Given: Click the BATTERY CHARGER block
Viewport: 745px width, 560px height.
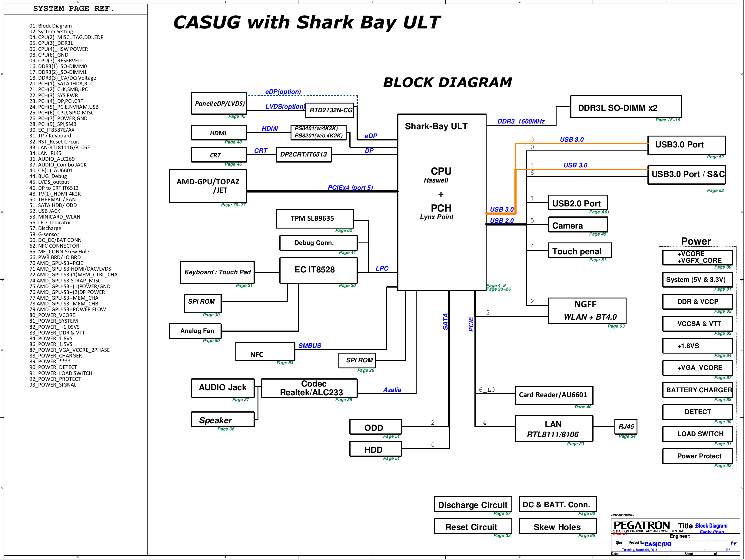Looking at the screenshot, I should [698, 390].
